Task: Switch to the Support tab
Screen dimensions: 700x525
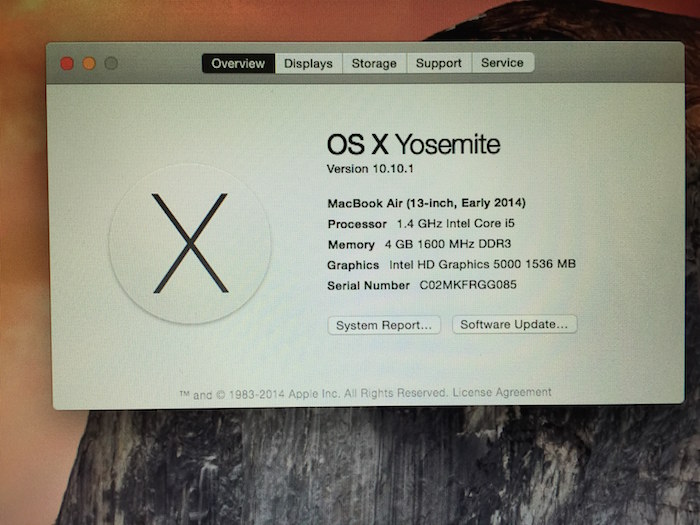Action: [439, 63]
